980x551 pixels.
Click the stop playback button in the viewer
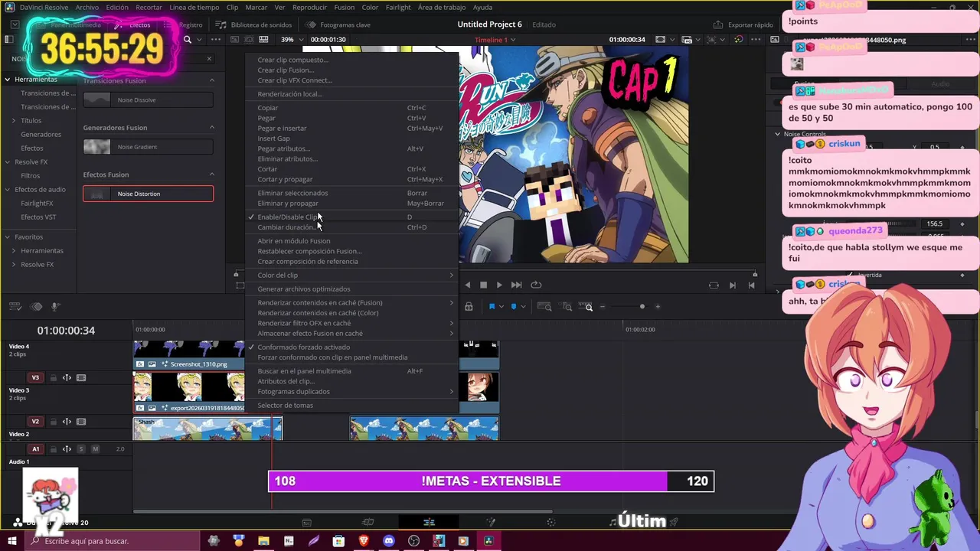483,285
